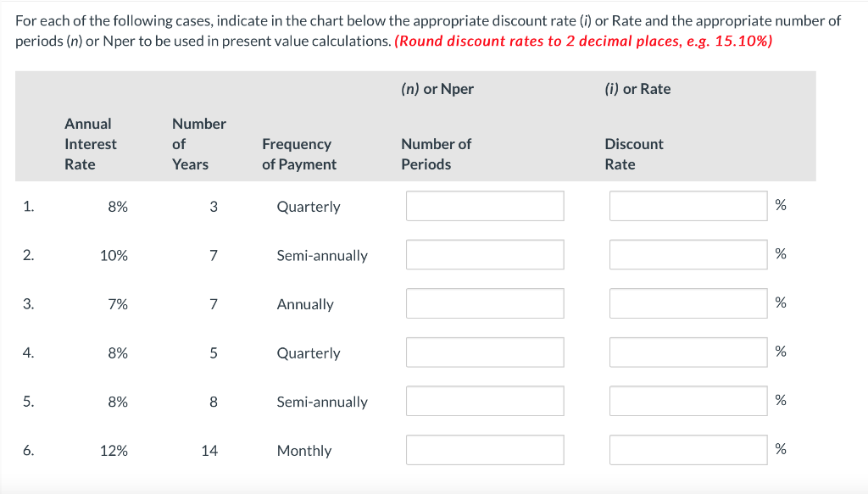This screenshot has width=868, height=494.
Task: Click Number of Periods field for row 5
Action: 485,402
